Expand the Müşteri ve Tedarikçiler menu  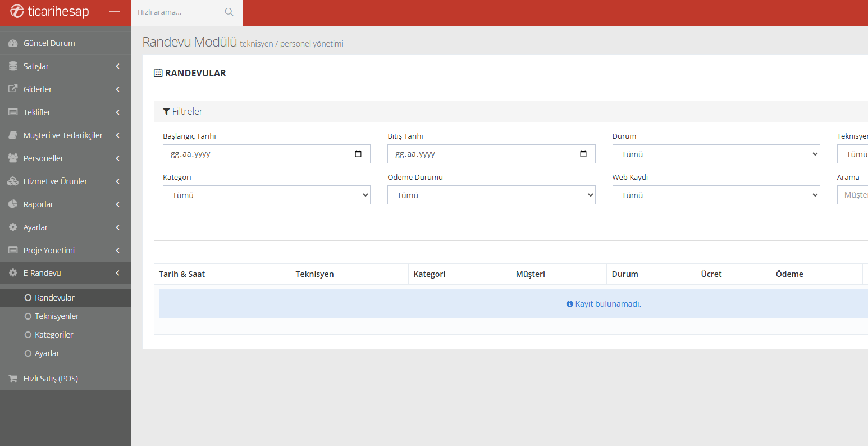[65, 135]
